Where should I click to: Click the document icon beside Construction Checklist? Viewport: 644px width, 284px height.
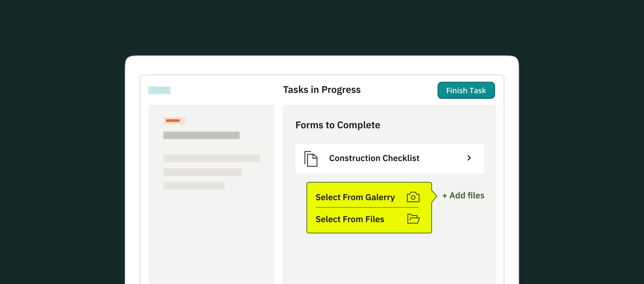click(311, 159)
